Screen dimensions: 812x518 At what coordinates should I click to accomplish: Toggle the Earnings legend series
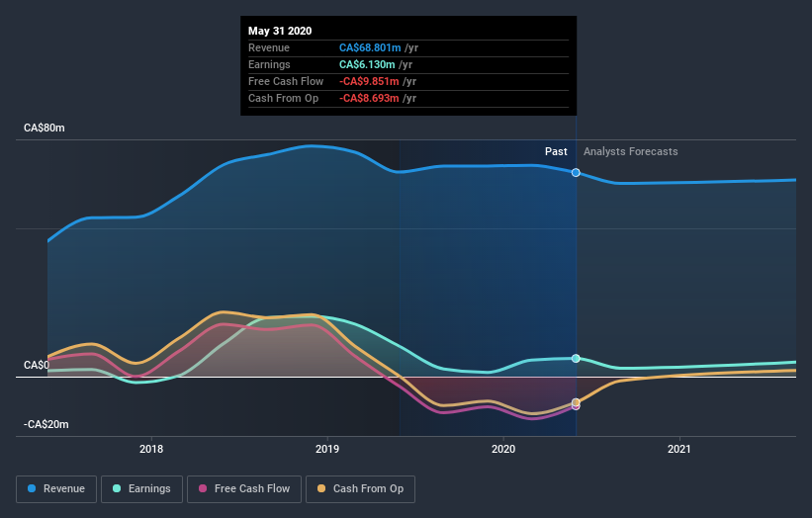pyautogui.click(x=141, y=489)
